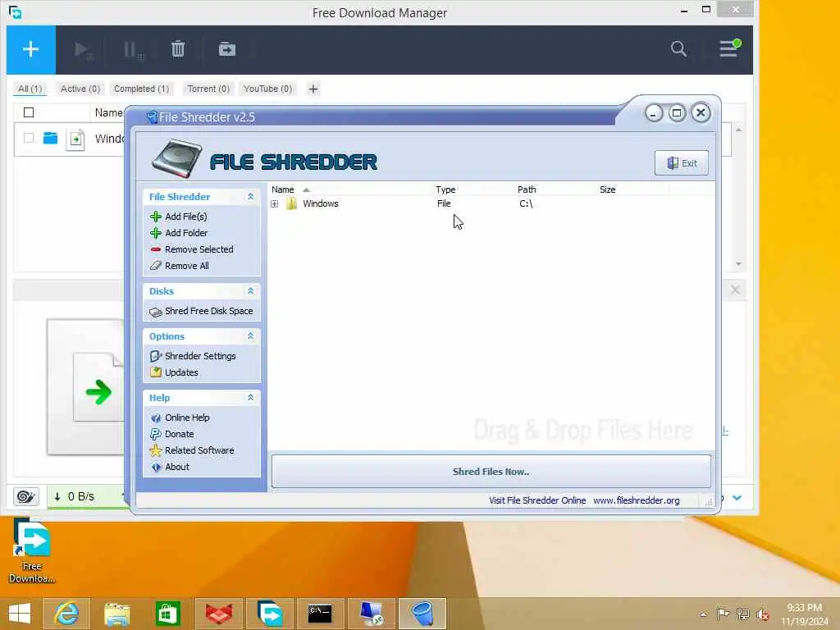Add a new filter tab with plus
This screenshot has width=840, height=630.
(x=313, y=89)
